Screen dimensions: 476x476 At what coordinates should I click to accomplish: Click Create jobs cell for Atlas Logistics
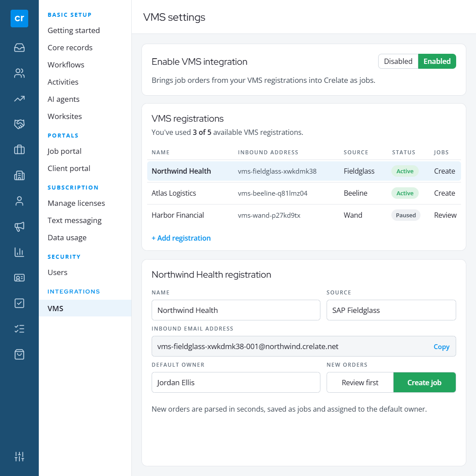(x=444, y=193)
